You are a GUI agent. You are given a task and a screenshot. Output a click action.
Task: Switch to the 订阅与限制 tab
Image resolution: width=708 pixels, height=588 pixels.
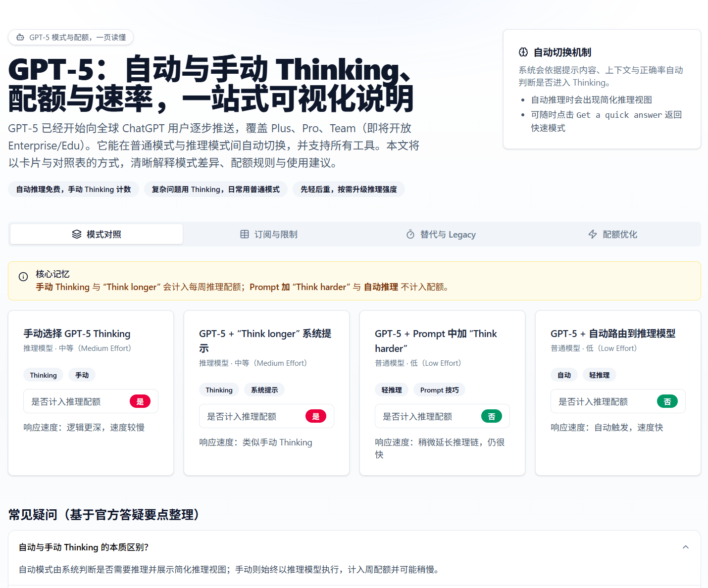[x=269, y=234]
